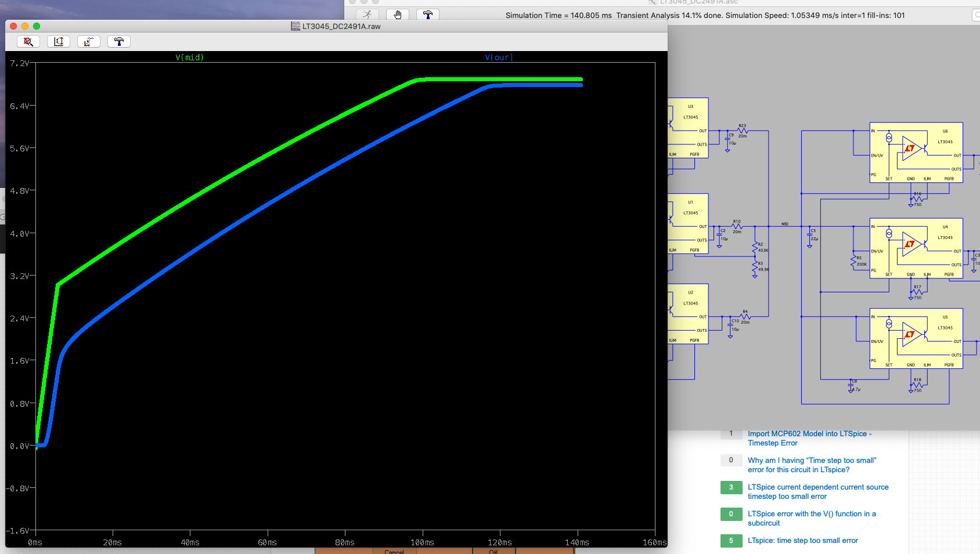The height and width of the screenshot is (554, 980).
Task: Open 'LTSpice error with the V() function' link
Action: 812,518
